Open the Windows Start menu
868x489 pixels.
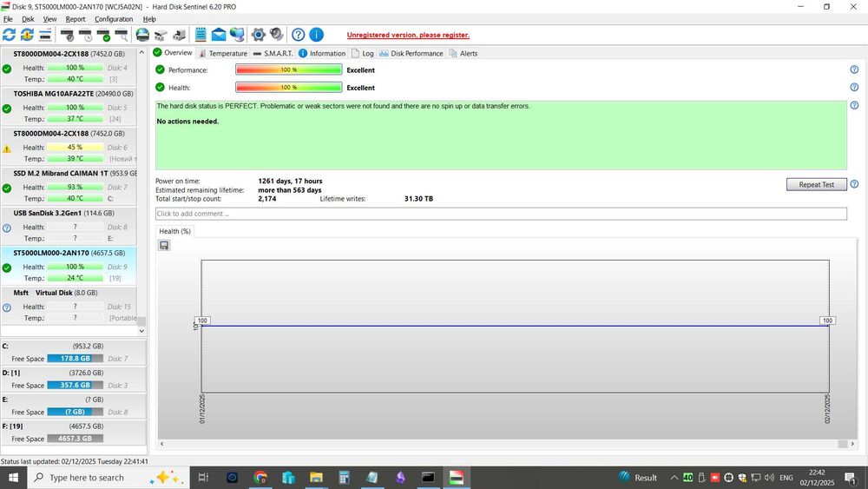[x=13, y=478]
